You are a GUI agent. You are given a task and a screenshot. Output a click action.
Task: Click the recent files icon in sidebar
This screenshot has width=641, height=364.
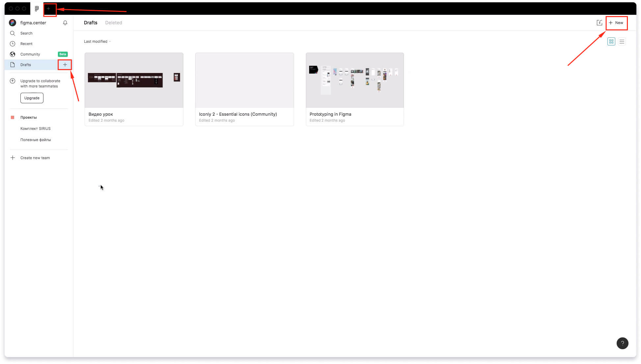coord(12,43)
